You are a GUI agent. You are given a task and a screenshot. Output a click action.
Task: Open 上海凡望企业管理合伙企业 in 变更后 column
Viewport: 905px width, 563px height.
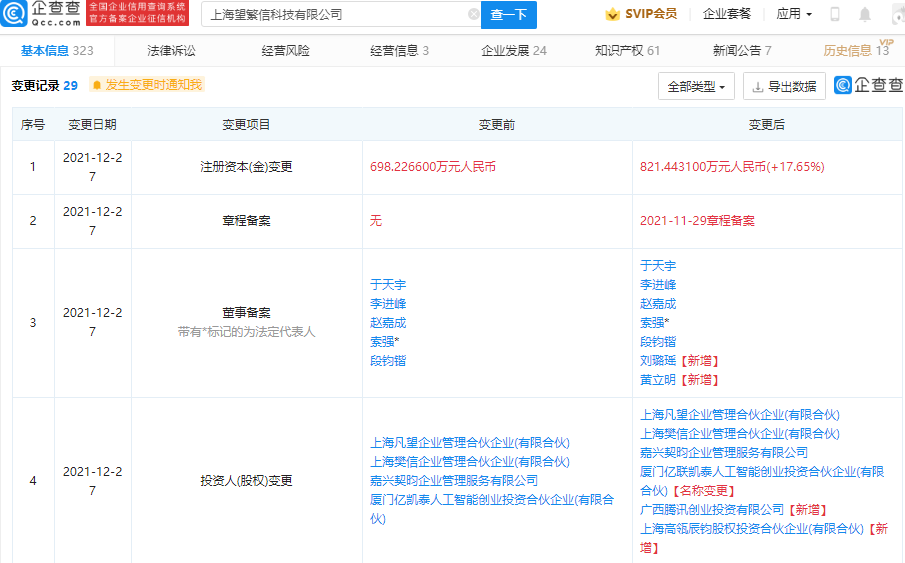point(740,415)
